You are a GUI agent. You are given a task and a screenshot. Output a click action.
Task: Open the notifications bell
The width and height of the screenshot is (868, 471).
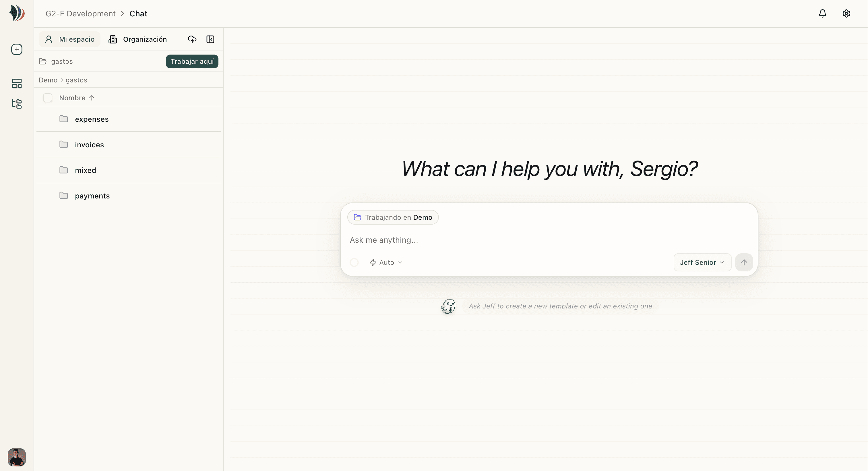click(823, 13)
